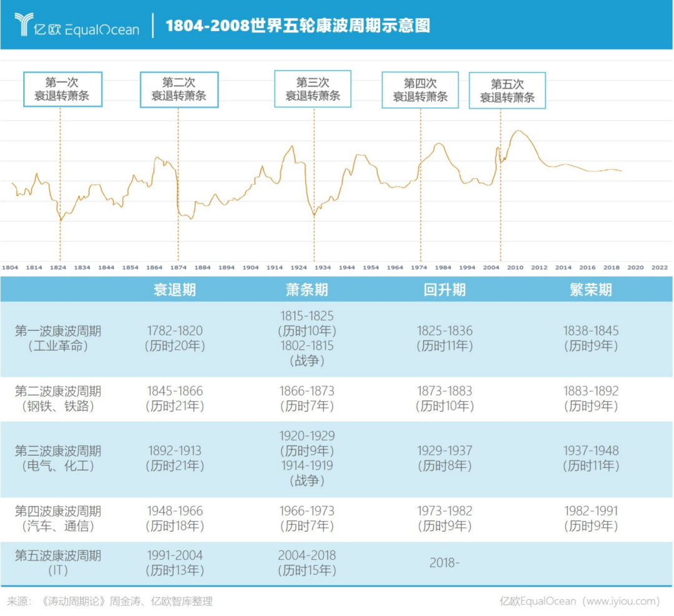Viewport: 674px width, 616px height.
Task: Pick the 第五次衰退转萧条 callout box
Action: [507, 90]
